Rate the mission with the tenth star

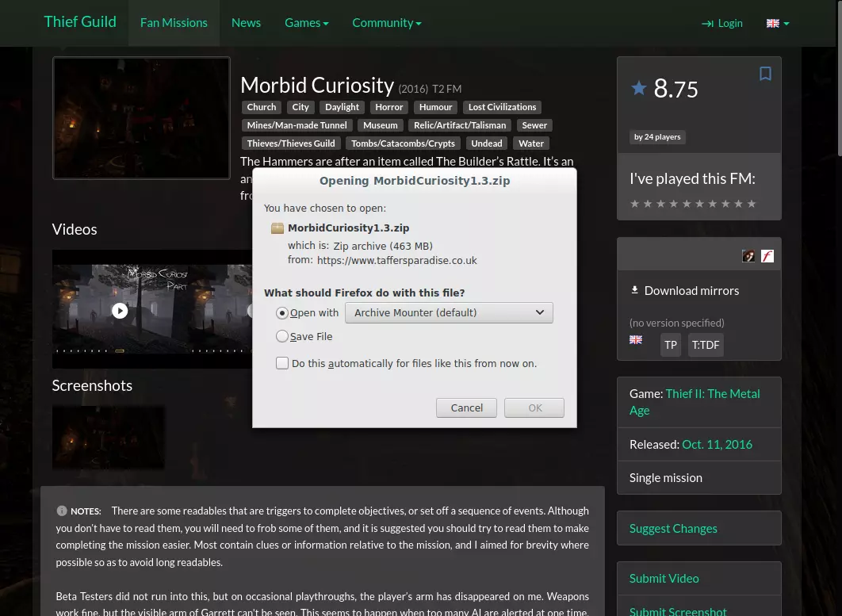(752, 204)
